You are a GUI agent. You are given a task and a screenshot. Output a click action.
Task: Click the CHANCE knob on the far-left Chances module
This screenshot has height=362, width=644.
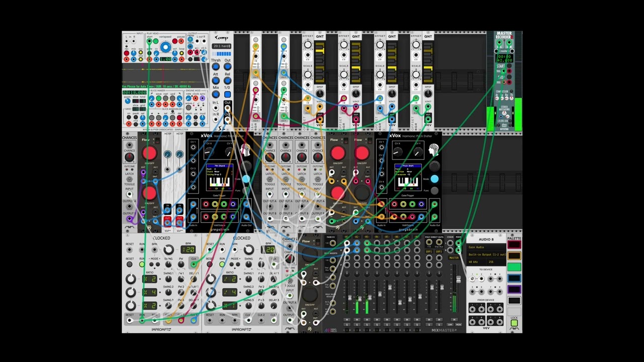point(129,157)
